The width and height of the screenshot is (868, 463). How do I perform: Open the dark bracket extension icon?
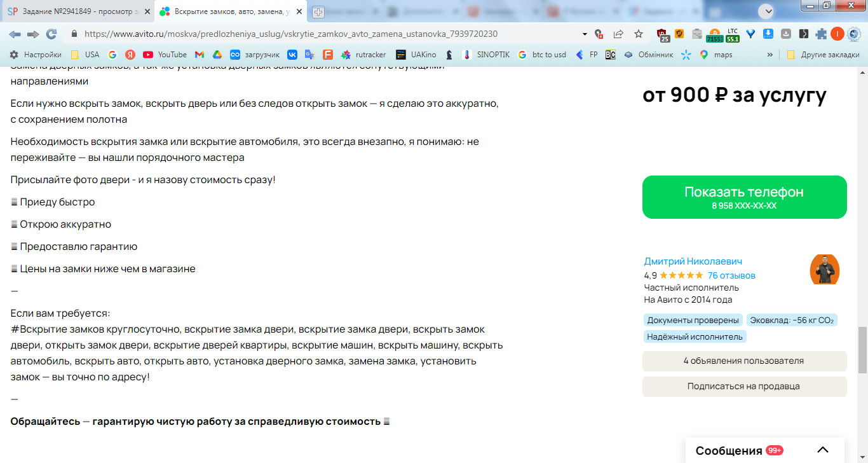click(x=804, y=34)
